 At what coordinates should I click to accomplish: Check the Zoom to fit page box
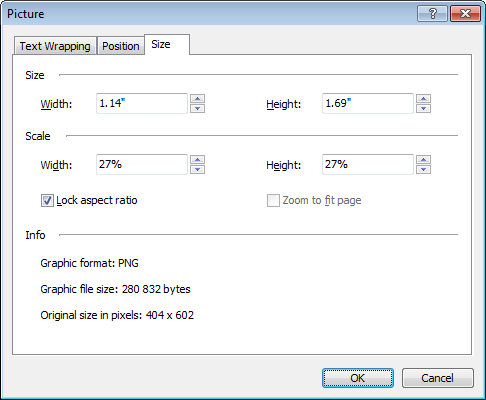273,201
